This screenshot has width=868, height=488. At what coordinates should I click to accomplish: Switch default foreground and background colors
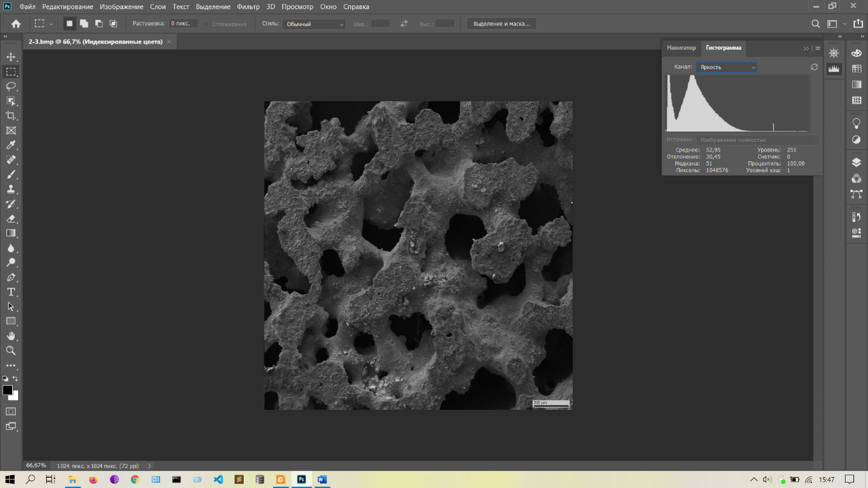pyautogui.click(x=5, y=378)
